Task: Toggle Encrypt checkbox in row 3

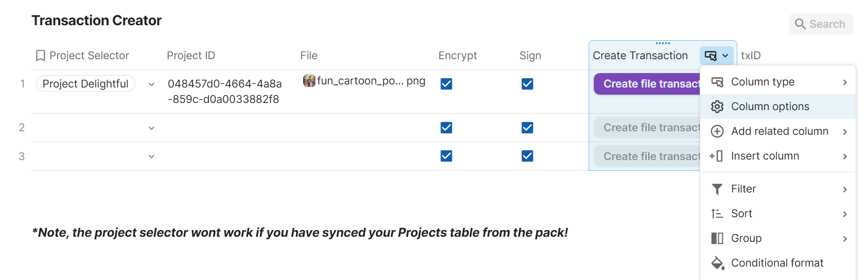Action: pos(447,156)
